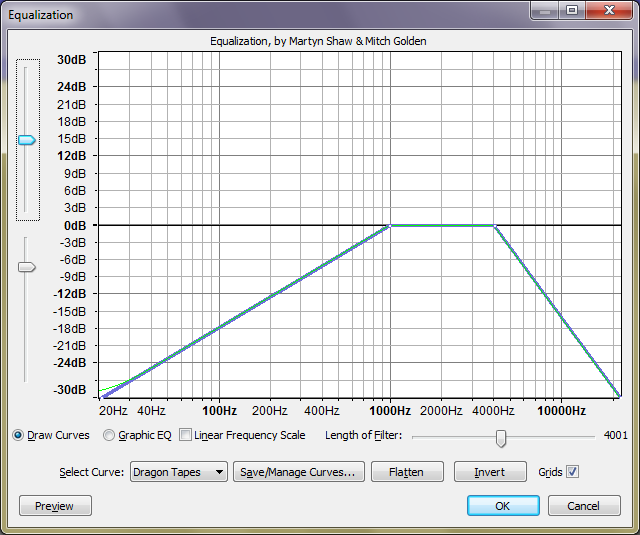Click the Equalization title bar
The width and height of the screenshot is (640, 535).
pos(250,14)
